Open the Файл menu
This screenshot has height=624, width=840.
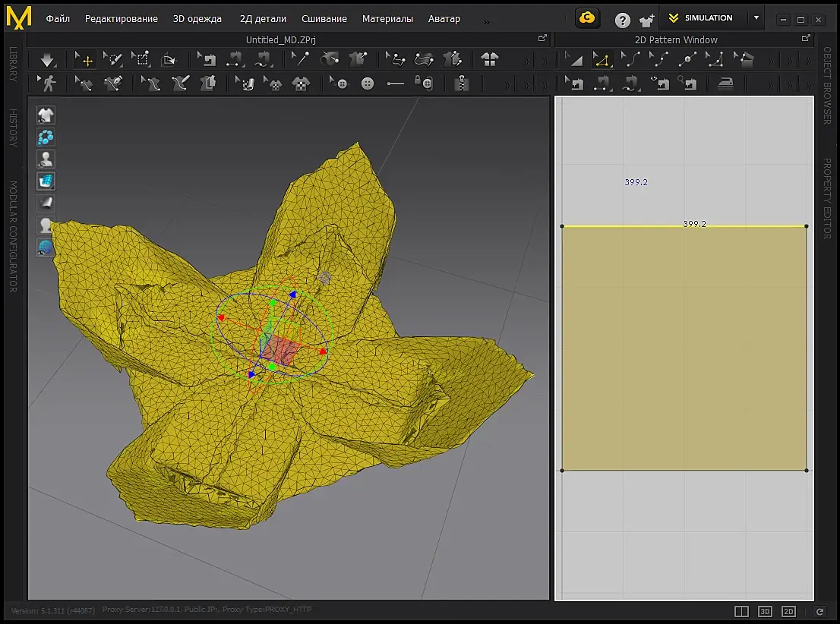point(58,19)
